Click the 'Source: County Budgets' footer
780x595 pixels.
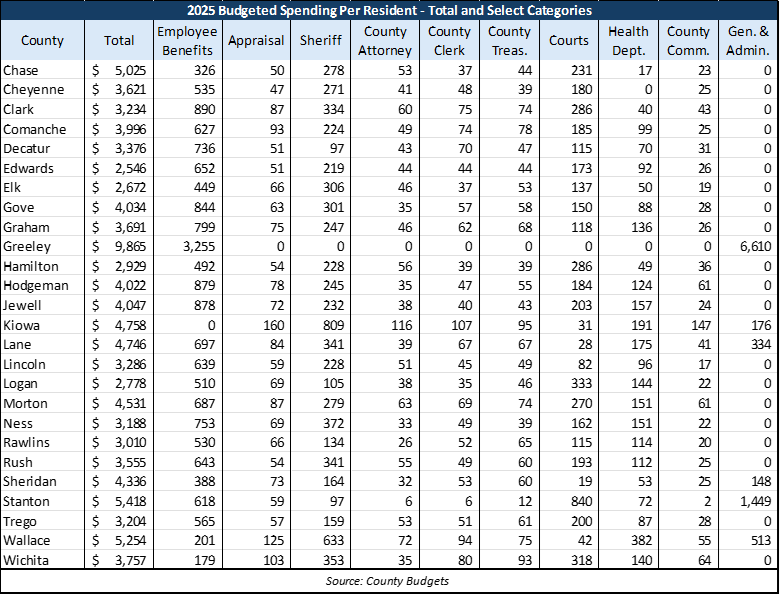pyautogui.click(x=390, y=581)
